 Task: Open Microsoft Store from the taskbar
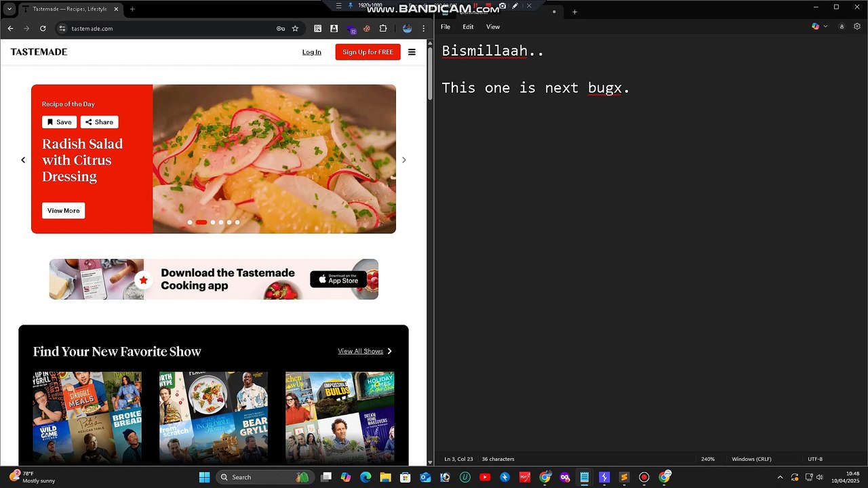[405, 477]
